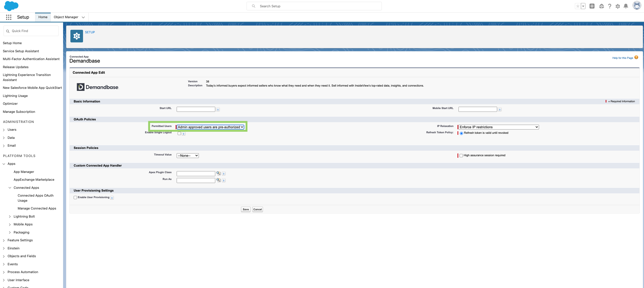Click the Enable User Provisioning info icon

tap(112, 198)
